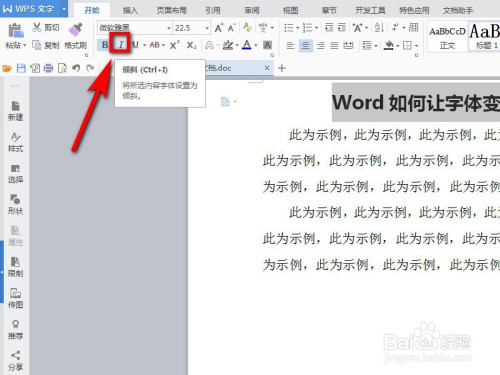
Task: Click the Show paragraph marks icon
Action: (x=396, y=27)
